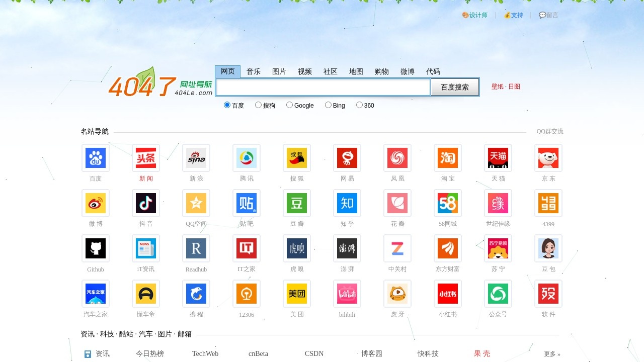Open the NetEase icon
644x362 pixels.
pos(347,158)
